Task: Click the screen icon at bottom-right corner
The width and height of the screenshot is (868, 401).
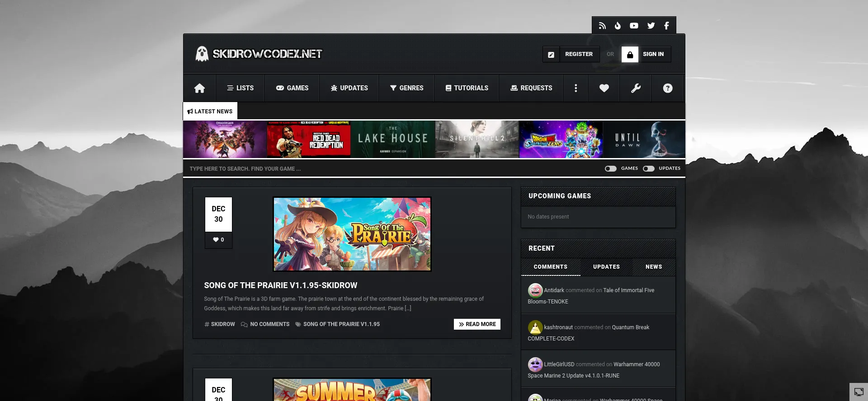Action: point(859,392)
